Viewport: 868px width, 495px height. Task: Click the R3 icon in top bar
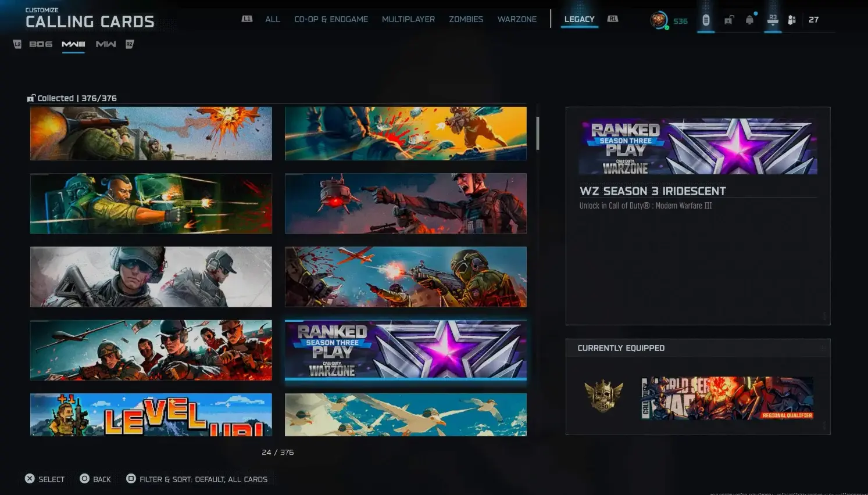click(773, 20)
